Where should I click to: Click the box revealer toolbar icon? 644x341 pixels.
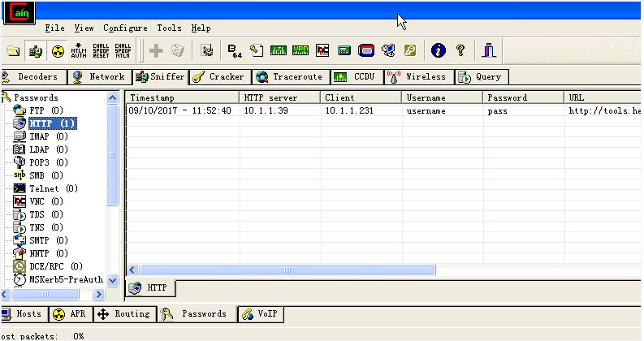coord(388,51)
